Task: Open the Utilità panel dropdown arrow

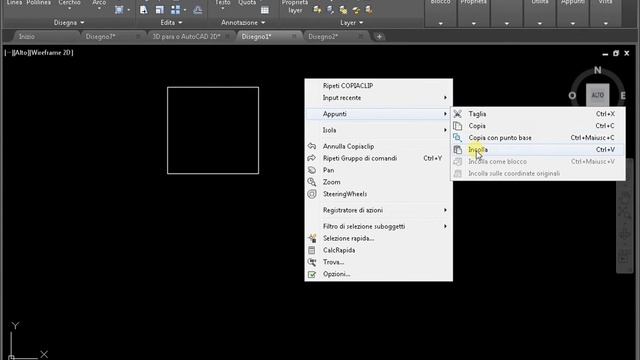Action: pyautogui.click(x=540, y=24)
